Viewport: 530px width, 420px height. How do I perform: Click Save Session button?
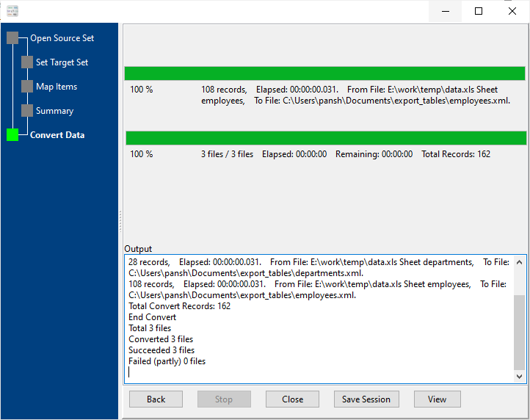(366, 399)
